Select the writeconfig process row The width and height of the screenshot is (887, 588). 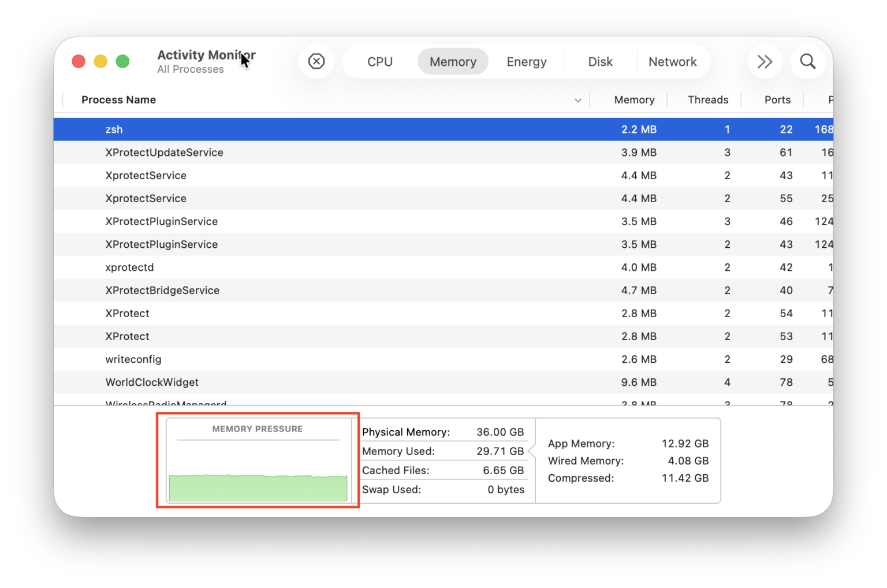443,359
